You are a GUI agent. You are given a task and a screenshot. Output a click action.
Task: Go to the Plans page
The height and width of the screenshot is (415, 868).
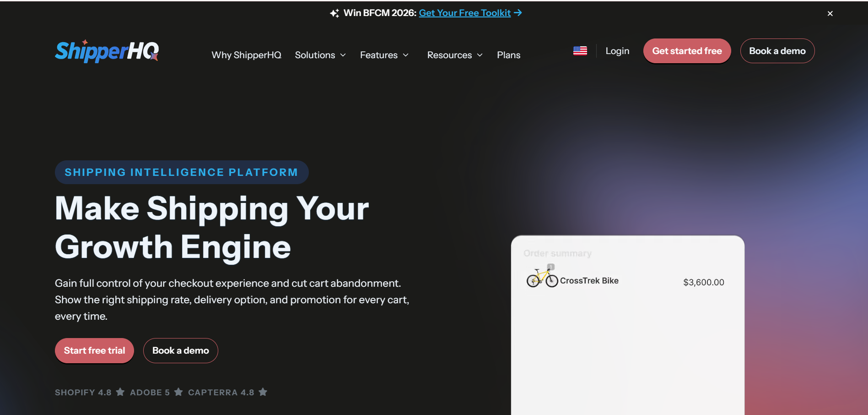(509, 55)
